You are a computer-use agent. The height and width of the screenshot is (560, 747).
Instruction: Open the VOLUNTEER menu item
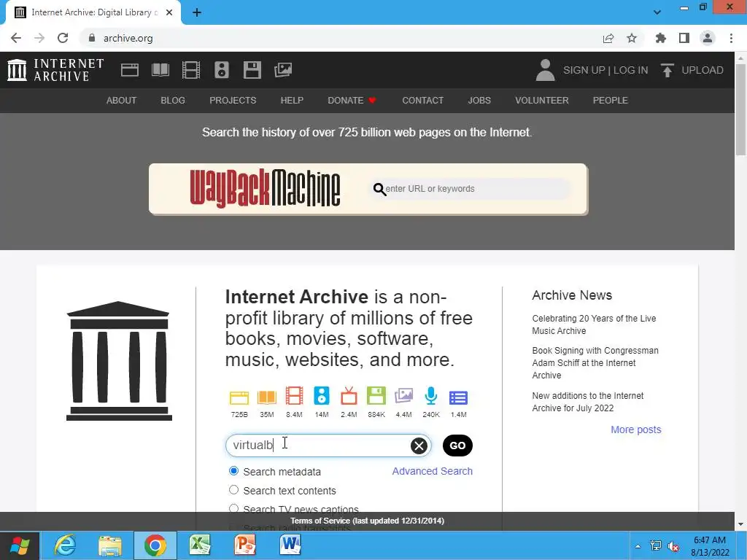point(542,101)
